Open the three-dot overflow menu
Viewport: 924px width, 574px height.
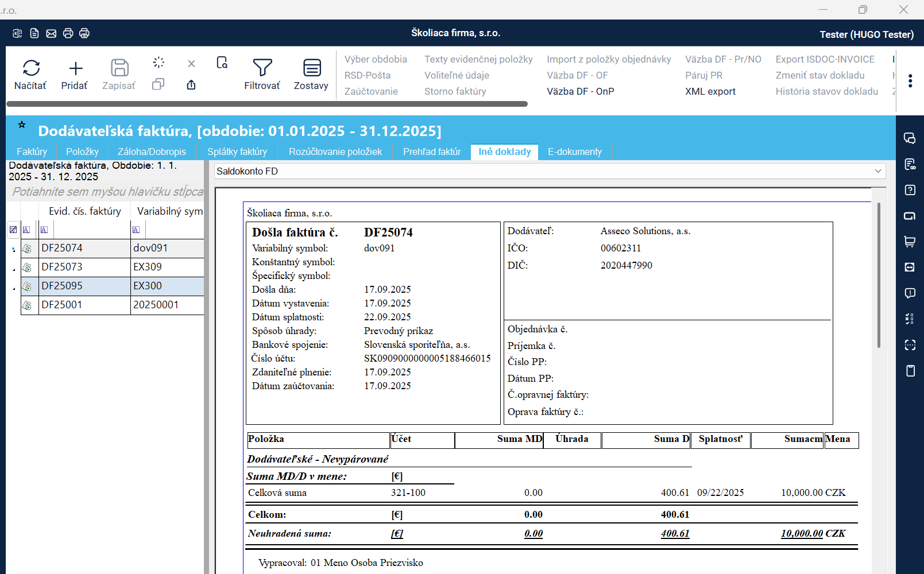910,81
